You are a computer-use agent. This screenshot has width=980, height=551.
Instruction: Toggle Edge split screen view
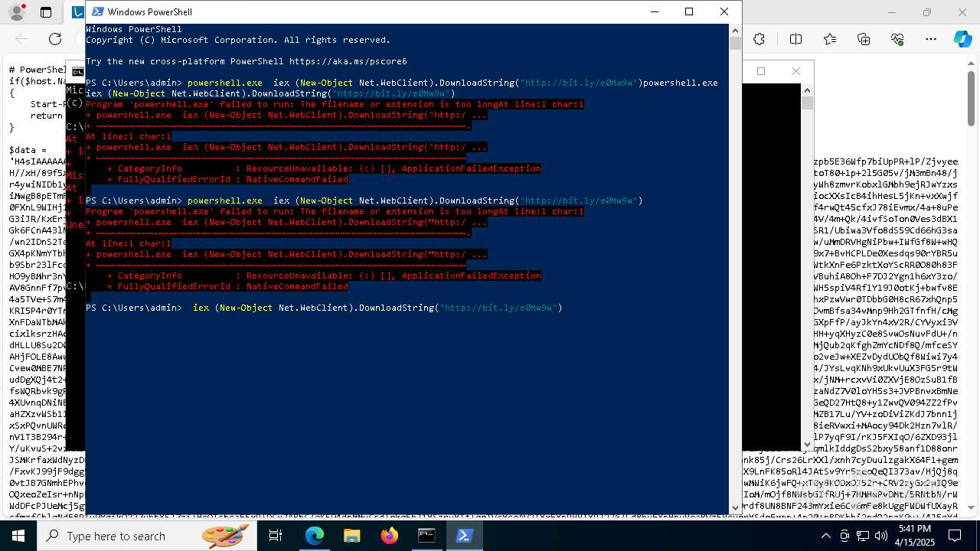[795, 39]
